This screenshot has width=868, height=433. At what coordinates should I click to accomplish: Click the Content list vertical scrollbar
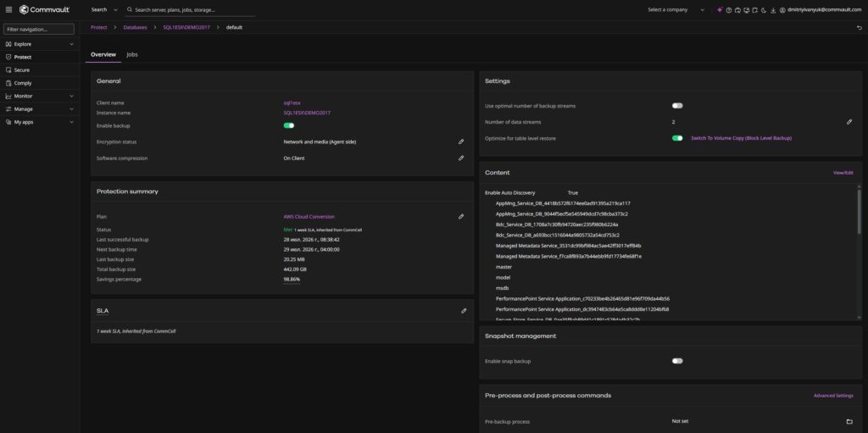coord(860,212)
